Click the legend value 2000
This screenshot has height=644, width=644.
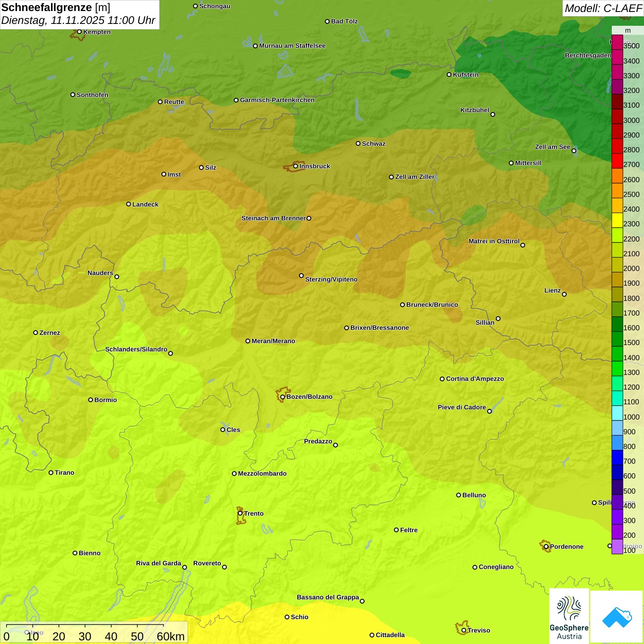pyautogui.click(x=632, y=268)
